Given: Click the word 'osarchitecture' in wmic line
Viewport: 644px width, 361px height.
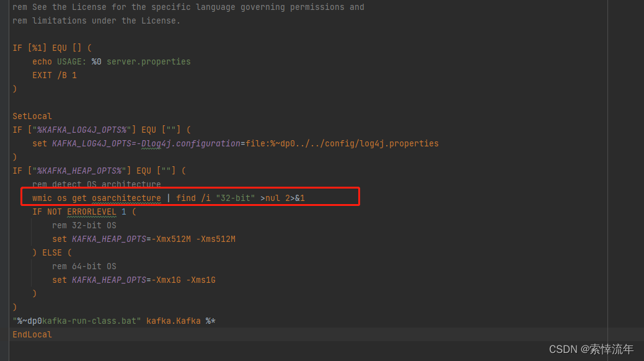Looking at the screenshot, I should pos(126,198).
